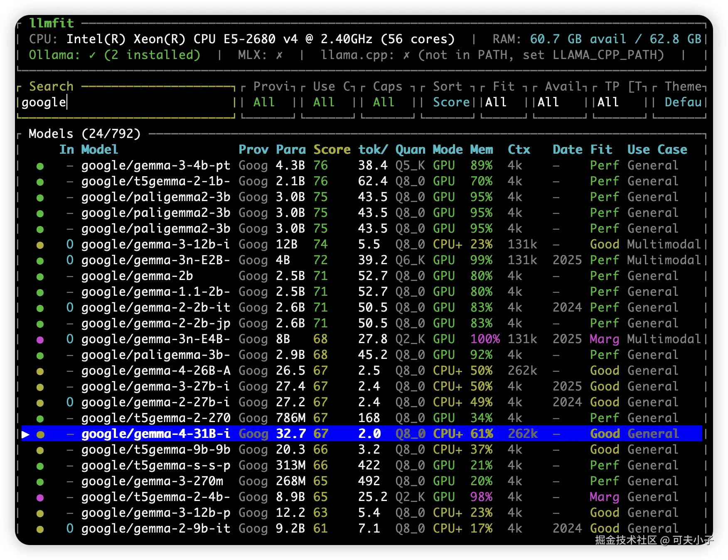Click the green dot next to google/gemma-3n-E2B-

tap(40, 261)
